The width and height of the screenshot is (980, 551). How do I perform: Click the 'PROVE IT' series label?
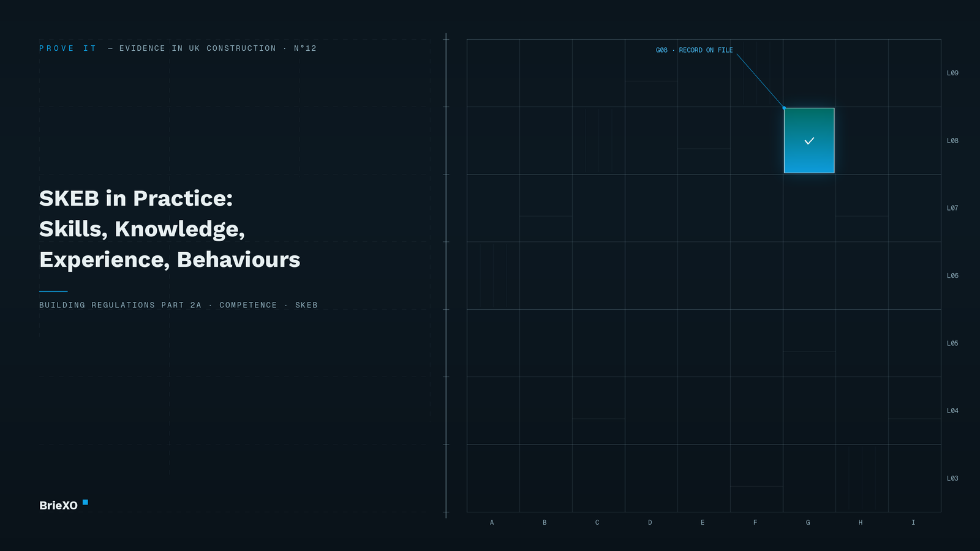68,48
